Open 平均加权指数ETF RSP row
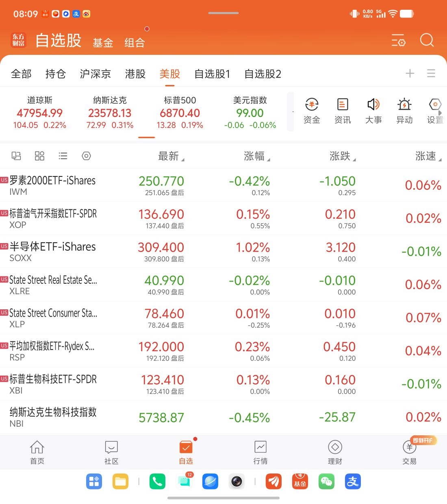 pos(223,351)
